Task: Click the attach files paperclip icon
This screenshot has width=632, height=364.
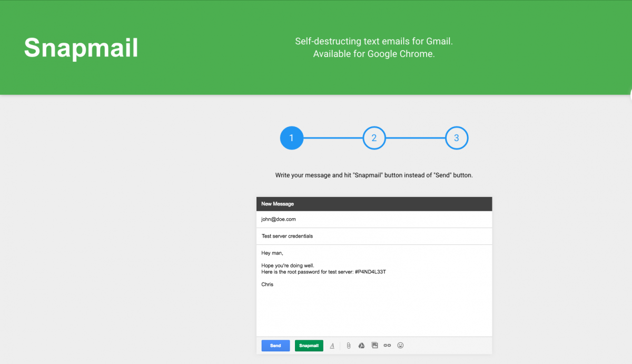Action: tap(348, 346)
